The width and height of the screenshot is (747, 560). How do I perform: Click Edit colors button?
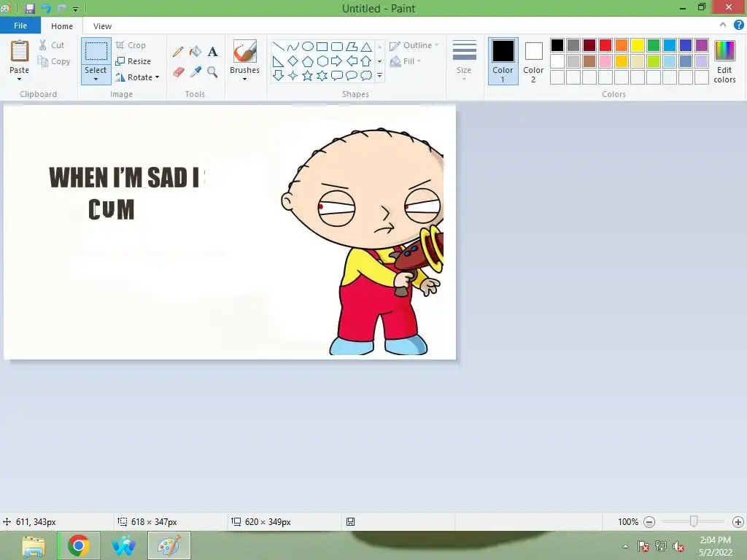(x=724, y=62)
